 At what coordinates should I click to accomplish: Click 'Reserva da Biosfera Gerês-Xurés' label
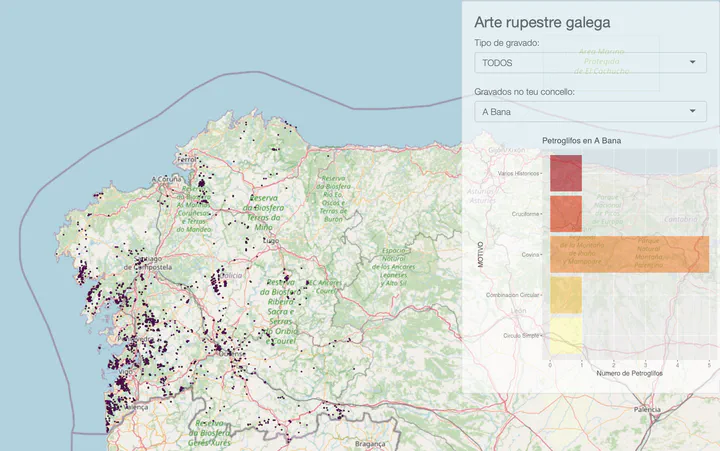click(209, 433)
